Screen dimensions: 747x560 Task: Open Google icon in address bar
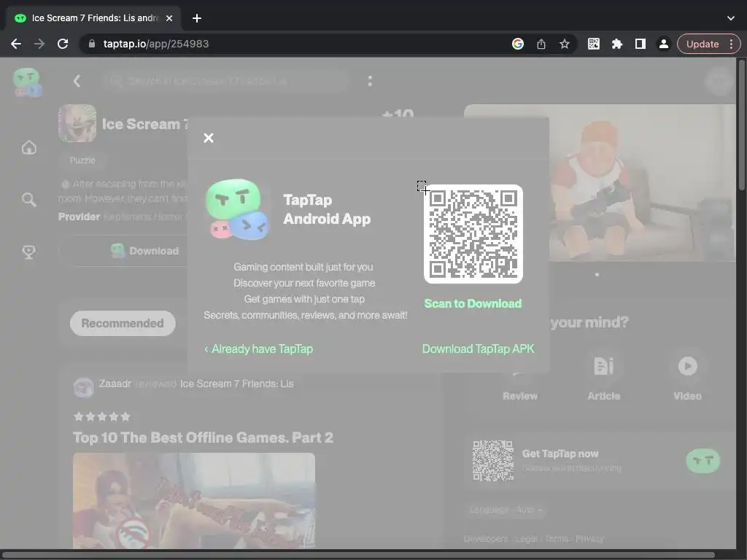click(518, 44)
